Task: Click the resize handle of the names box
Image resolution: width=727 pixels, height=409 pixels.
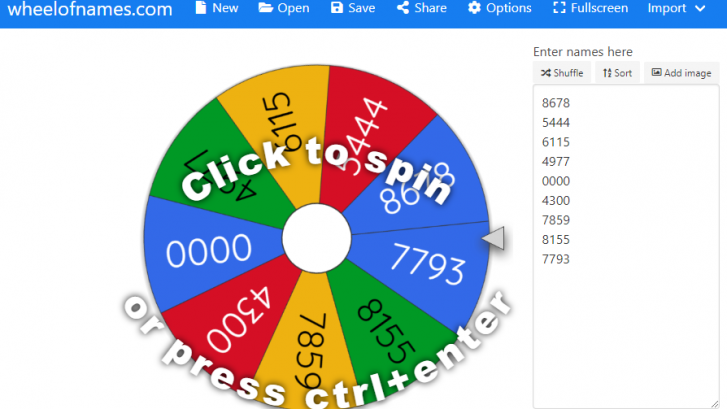Action: pos(714,404)
